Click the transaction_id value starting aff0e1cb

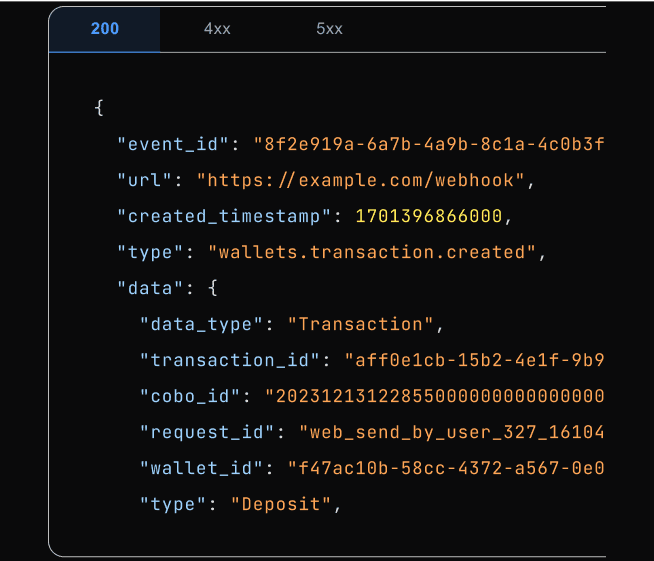(x=474, y=360)
